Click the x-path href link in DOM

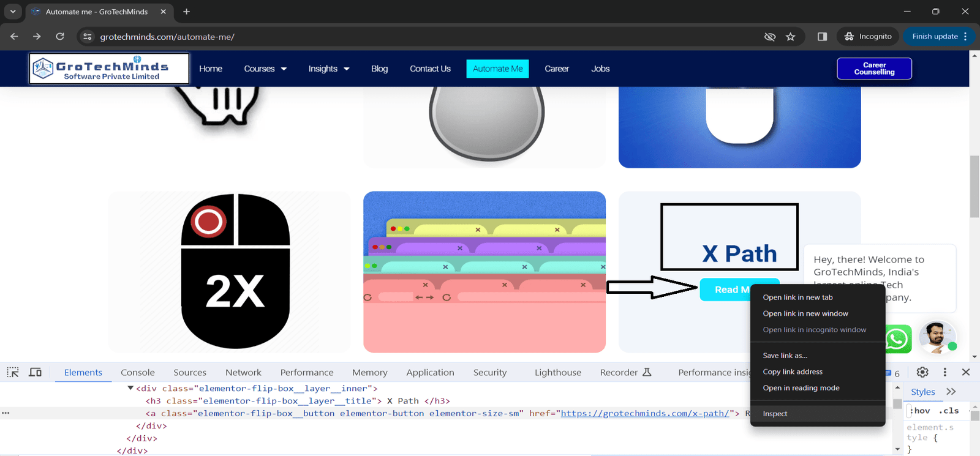pyautogui.click(x=645, y=413)
